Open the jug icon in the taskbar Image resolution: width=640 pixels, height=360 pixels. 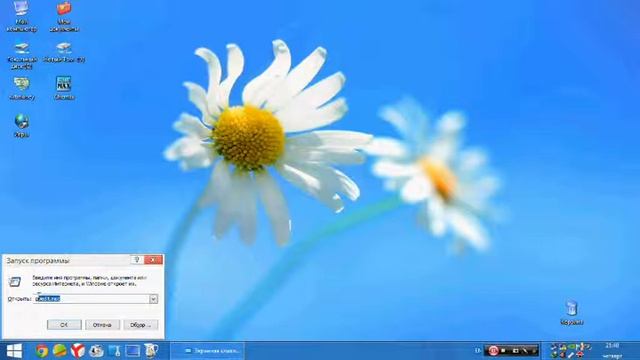(151, 351)
